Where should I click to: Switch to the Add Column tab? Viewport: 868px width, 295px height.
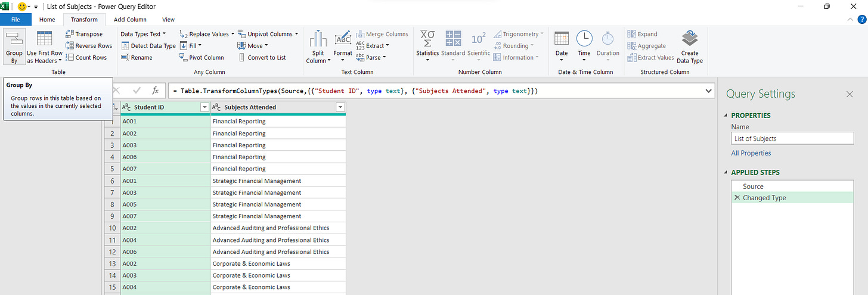[x=130, y=20]
